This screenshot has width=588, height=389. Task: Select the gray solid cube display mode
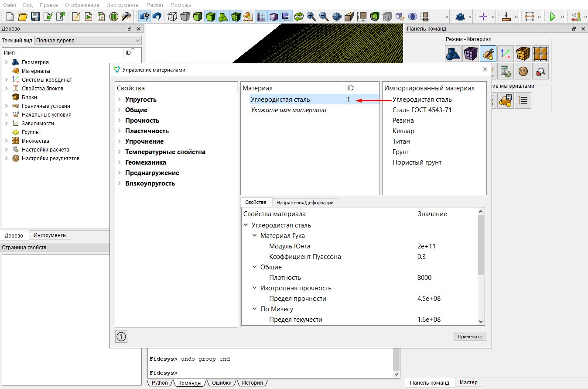(x=185, y=17)
